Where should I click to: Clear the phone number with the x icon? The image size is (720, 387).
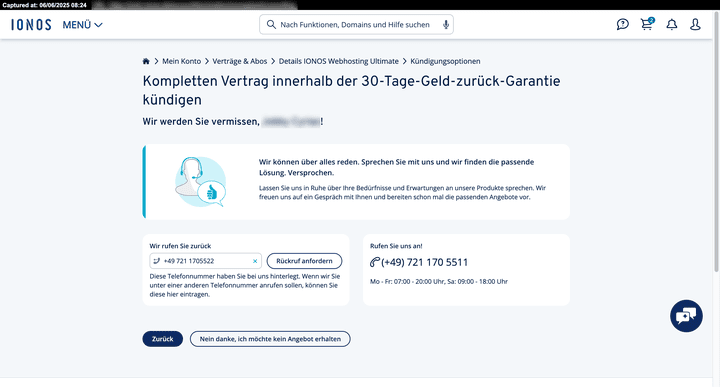tap(255, 261)
